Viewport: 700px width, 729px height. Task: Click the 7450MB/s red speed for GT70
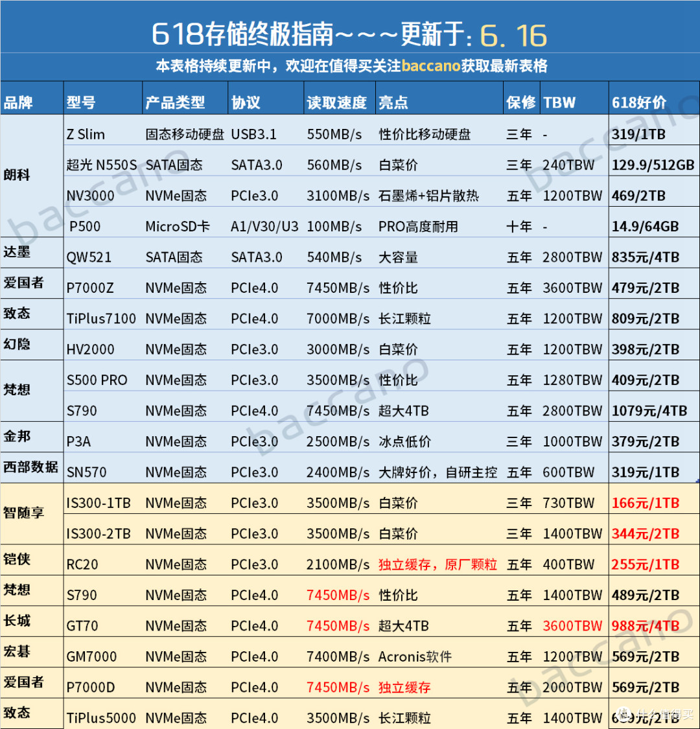[338, 625]
